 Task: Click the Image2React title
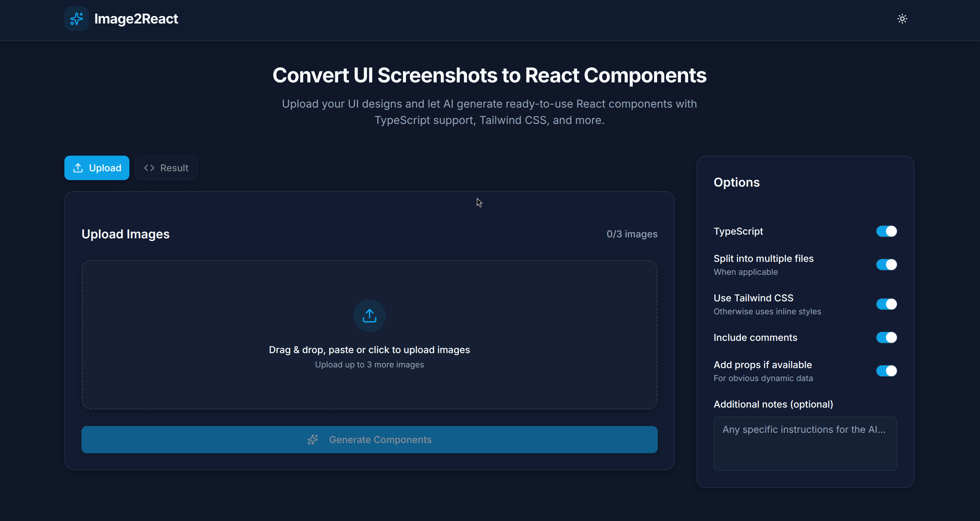click(136, 19)
